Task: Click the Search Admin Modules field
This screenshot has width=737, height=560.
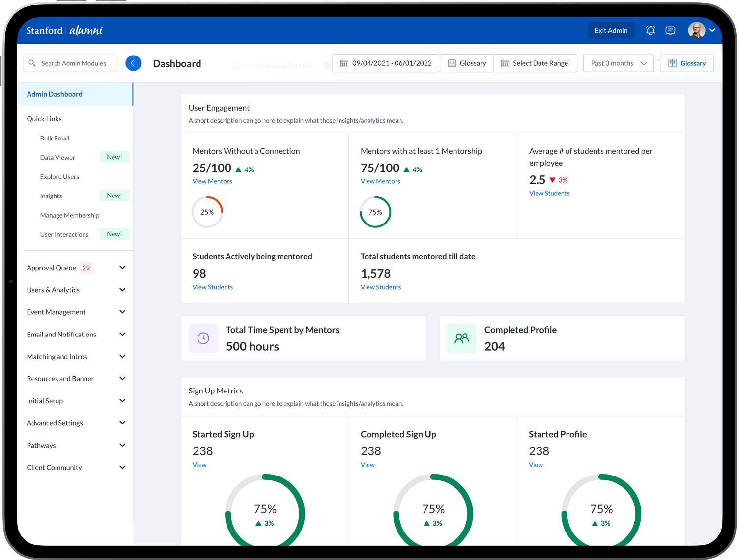Action: click(x=74, y=63)
